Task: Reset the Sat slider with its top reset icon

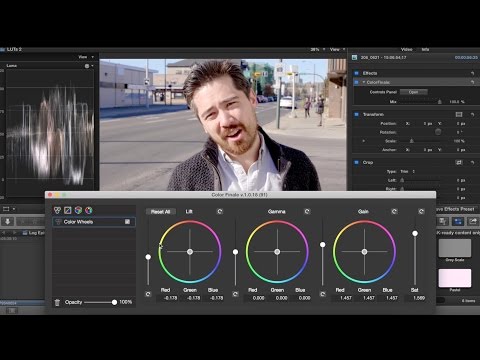Action: (421, 211)
